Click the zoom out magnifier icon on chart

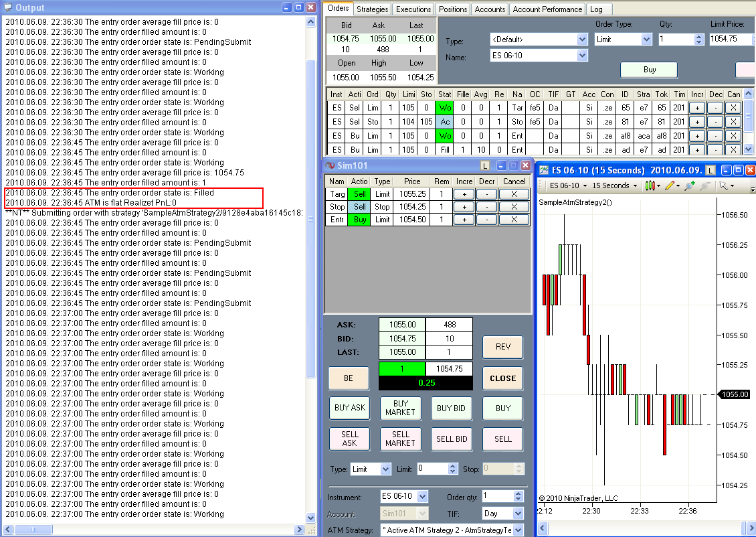pyautogui.click(x=705, y=185)
